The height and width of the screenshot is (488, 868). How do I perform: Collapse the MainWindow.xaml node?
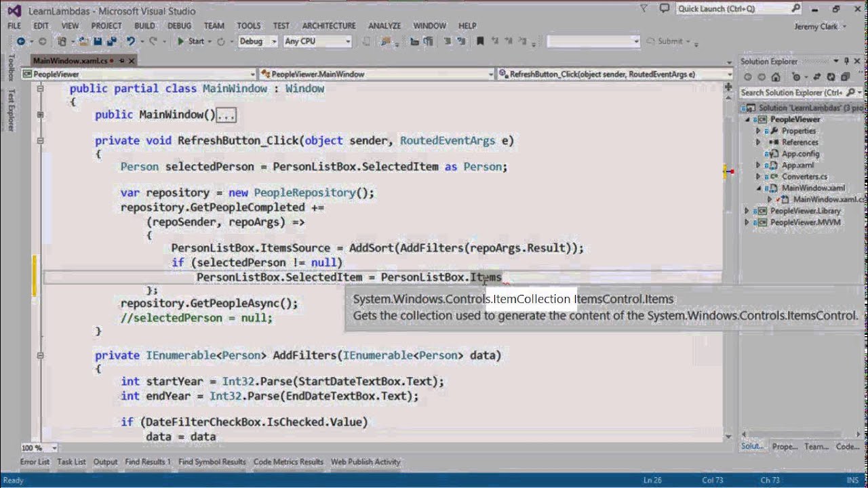pyautogui.click(x=758, y=188)
